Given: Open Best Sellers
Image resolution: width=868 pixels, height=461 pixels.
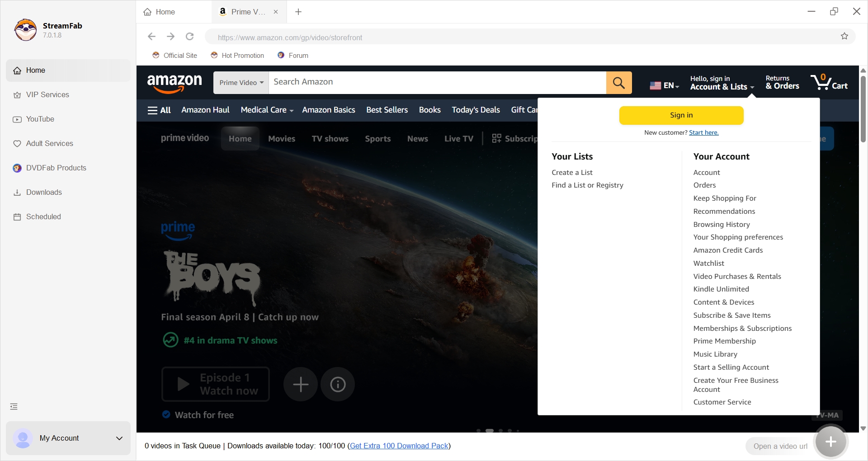Looking at the screenshot, I should (x=387, y=110).
